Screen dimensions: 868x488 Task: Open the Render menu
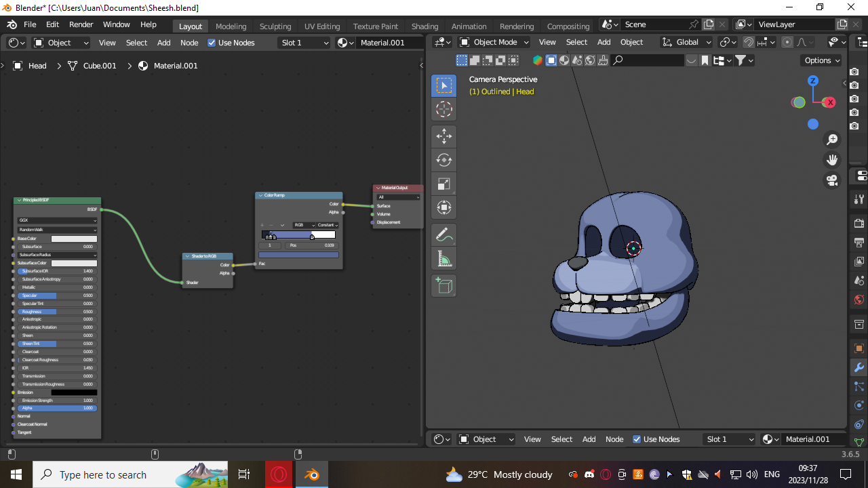[x=81, y=24]
